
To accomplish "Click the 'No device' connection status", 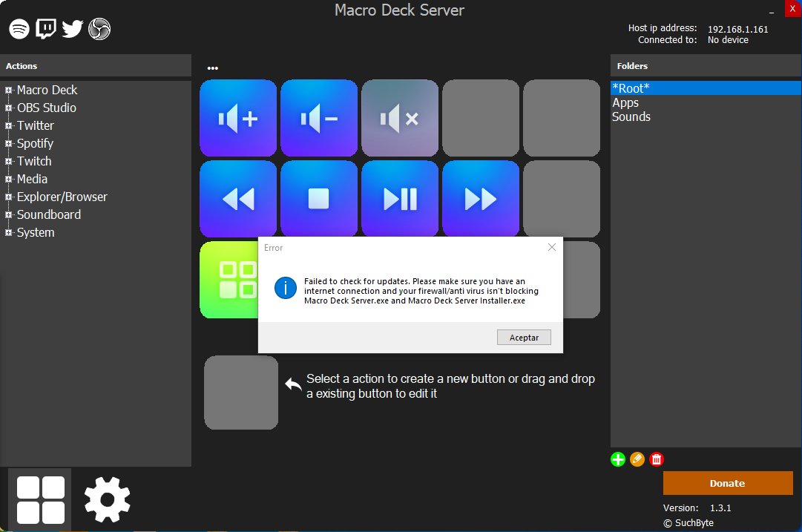I will click(x=728, y=40).
